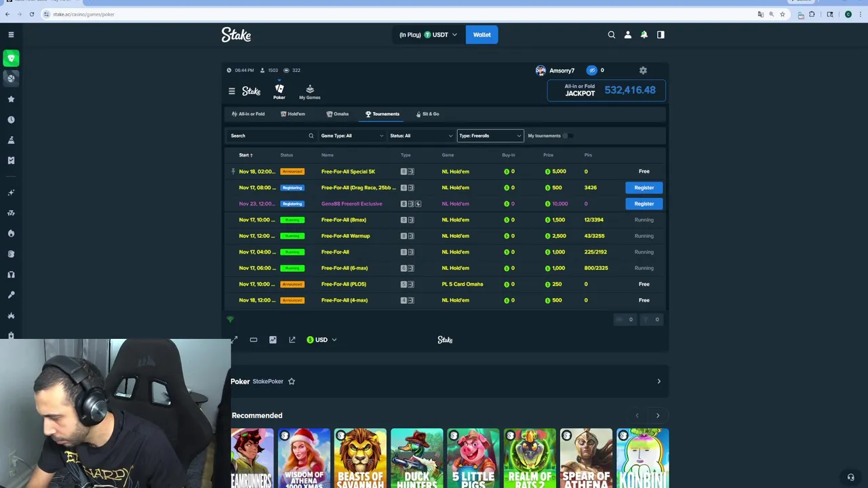Open Wisdom of Athena 1000 Xmas game

pyautogui.click(x=304, y=458)
